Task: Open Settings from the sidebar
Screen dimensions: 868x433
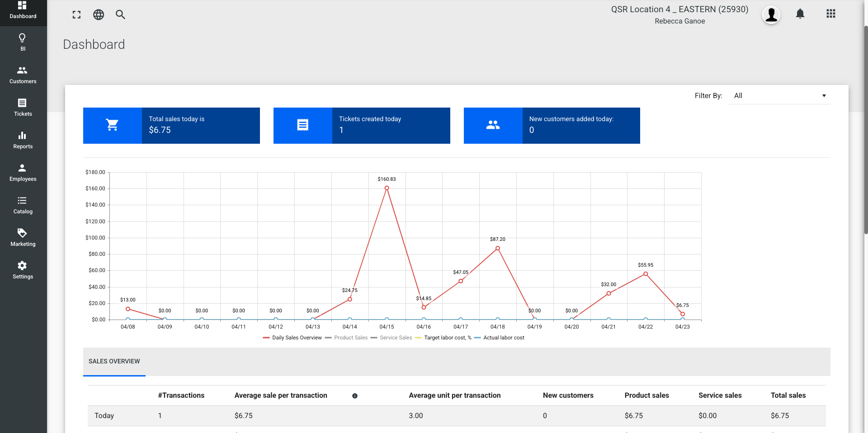Action: 23,270
